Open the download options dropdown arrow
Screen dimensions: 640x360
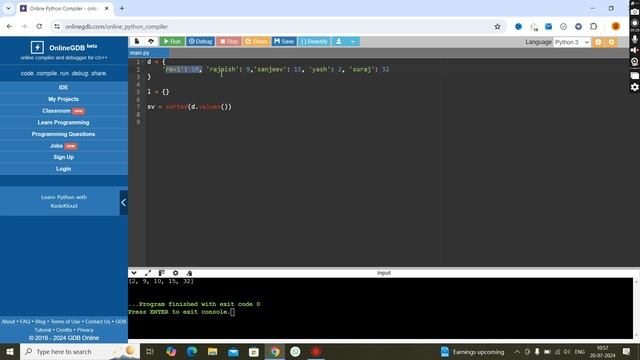point(353,42)
